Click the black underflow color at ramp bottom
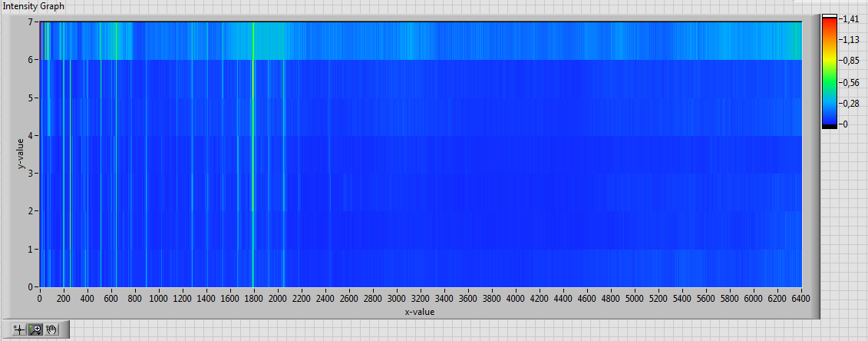This screenshot has width=868, height=341. coord(830,126)
